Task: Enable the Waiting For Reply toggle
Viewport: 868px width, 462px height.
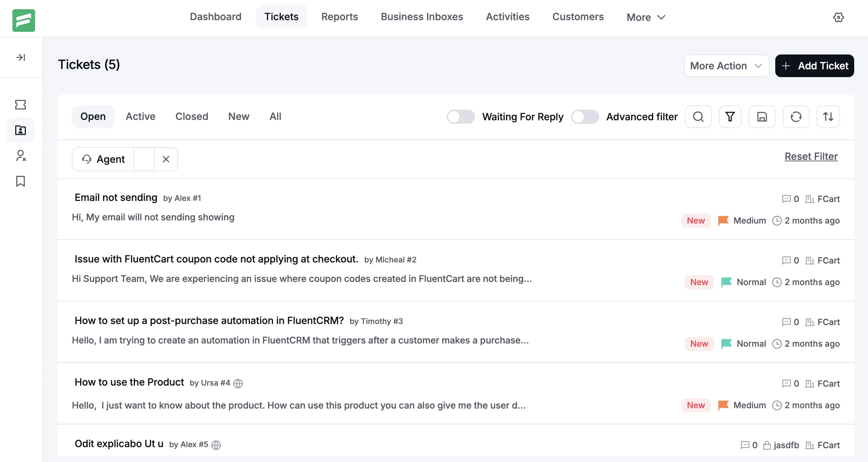Action: pos(461,117)
